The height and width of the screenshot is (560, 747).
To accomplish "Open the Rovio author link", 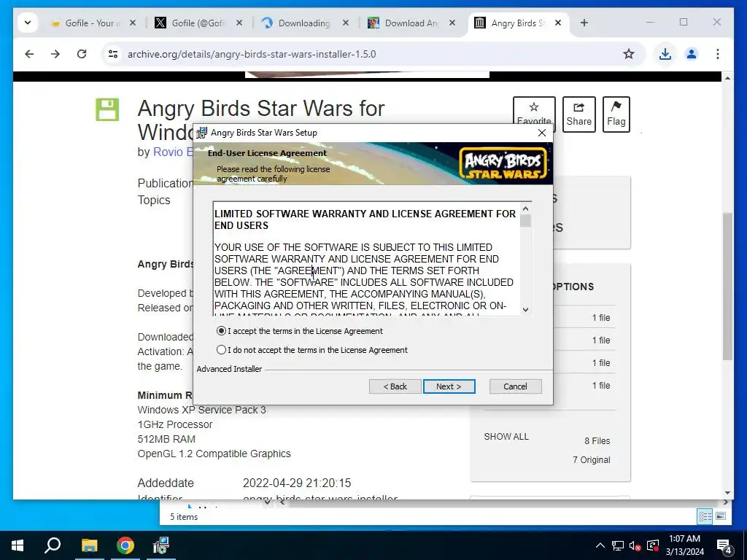I will click(172, 152).
